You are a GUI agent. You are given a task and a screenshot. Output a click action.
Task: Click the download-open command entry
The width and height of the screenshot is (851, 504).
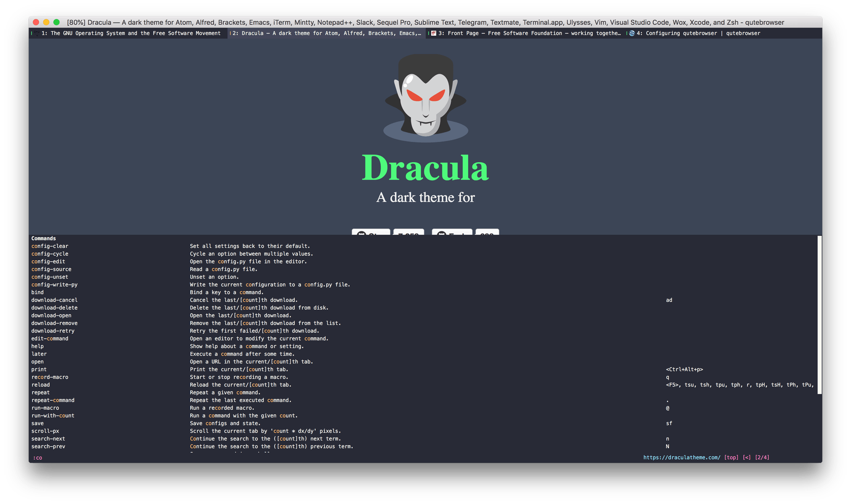tap(51, 316)
